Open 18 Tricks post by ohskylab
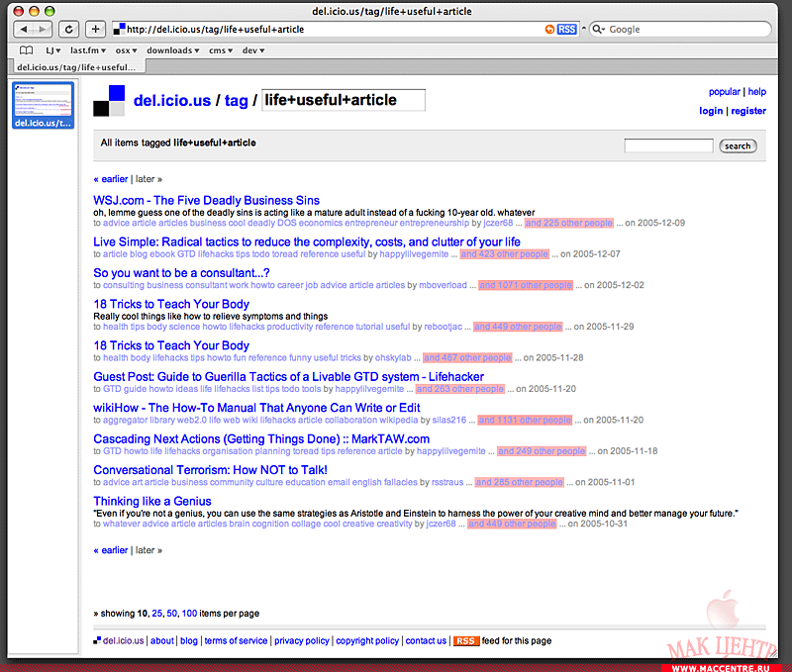 [171, 345]
